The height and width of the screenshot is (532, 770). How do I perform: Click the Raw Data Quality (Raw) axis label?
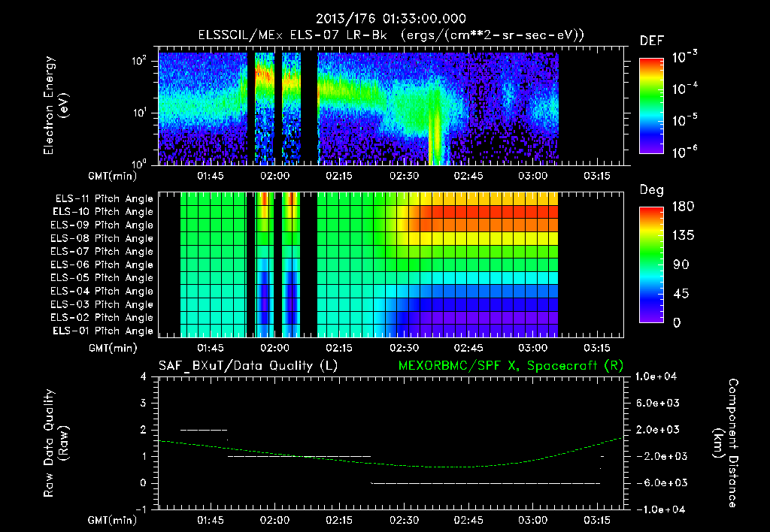tap(56, 443)
